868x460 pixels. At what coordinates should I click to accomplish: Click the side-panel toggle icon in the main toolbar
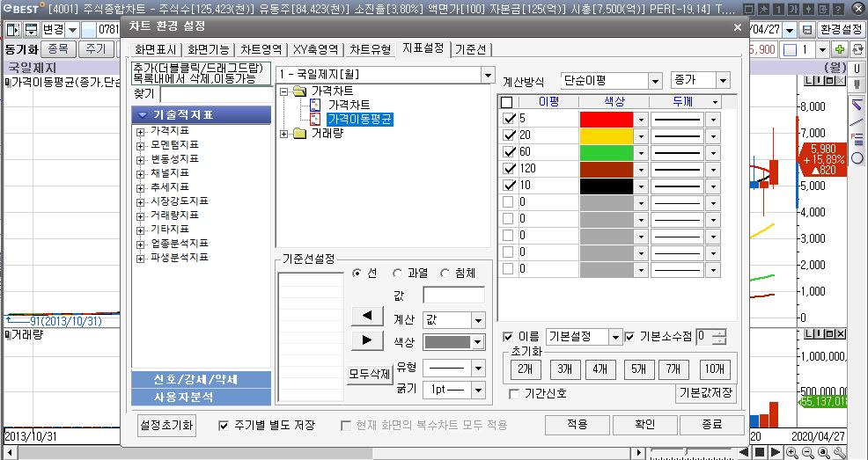tap(12, 29)
